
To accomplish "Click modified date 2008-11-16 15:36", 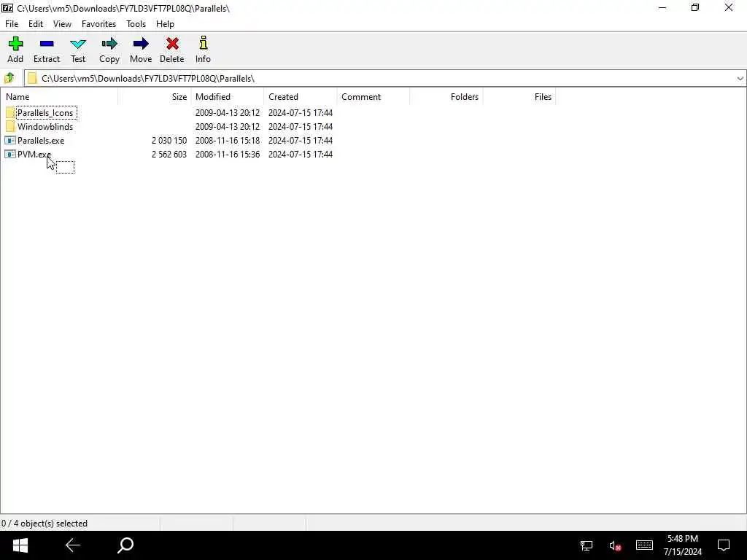I will click(228, 155).
